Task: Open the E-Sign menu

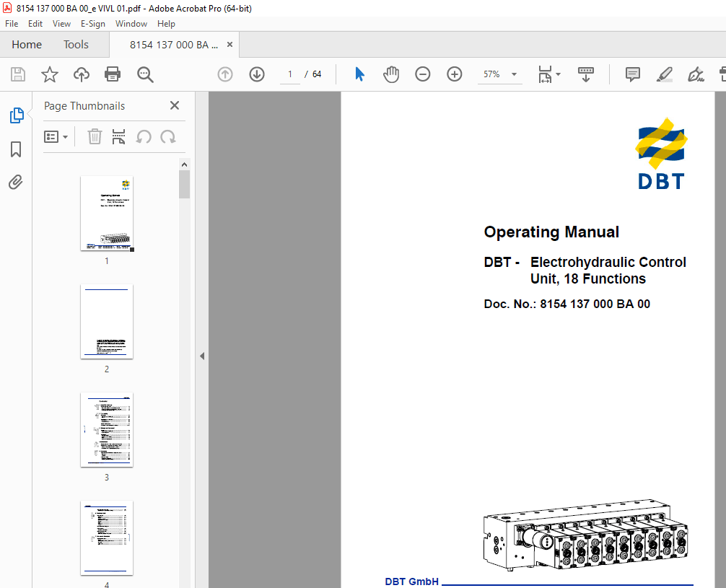Action: pos(92,23)
